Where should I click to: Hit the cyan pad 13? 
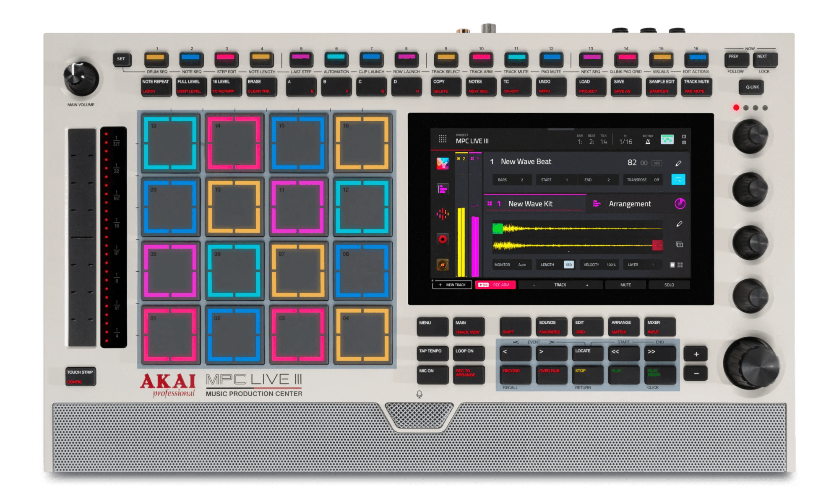tap(170, 143)
